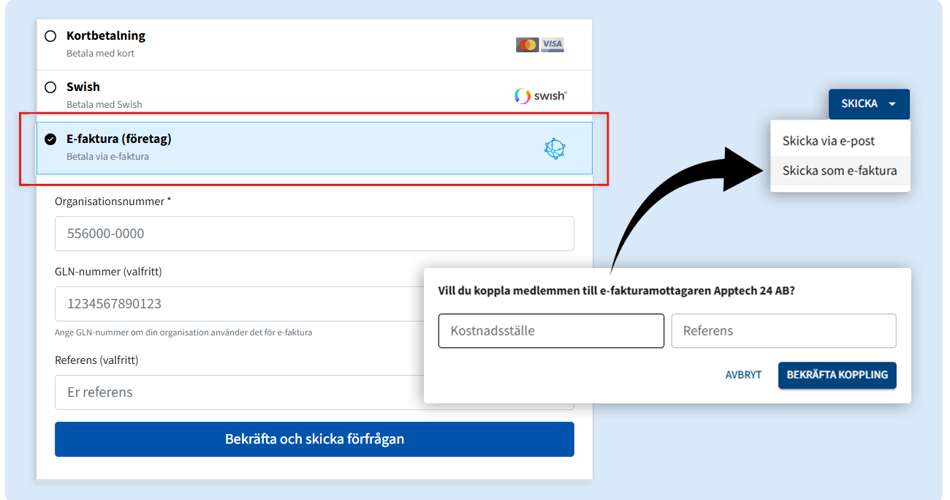
Task: Focus the Organisationsnummer input field
Action: point(314,234)
